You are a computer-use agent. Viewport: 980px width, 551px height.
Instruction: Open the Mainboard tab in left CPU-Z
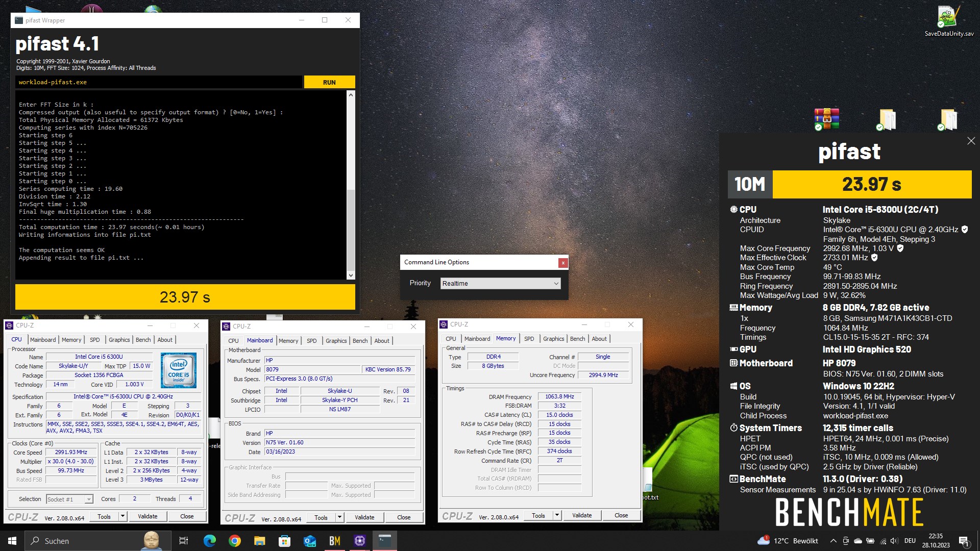click(43, 340)
